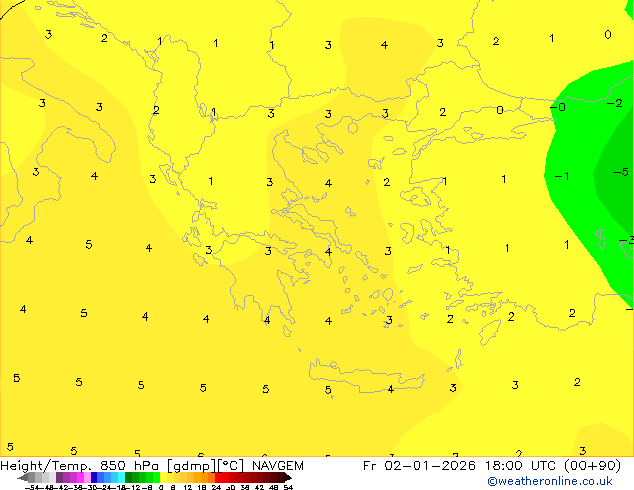This screenshot has width=634, height=490.
Task: Pick the dark blue legend swatch
Action: [94, 477]
